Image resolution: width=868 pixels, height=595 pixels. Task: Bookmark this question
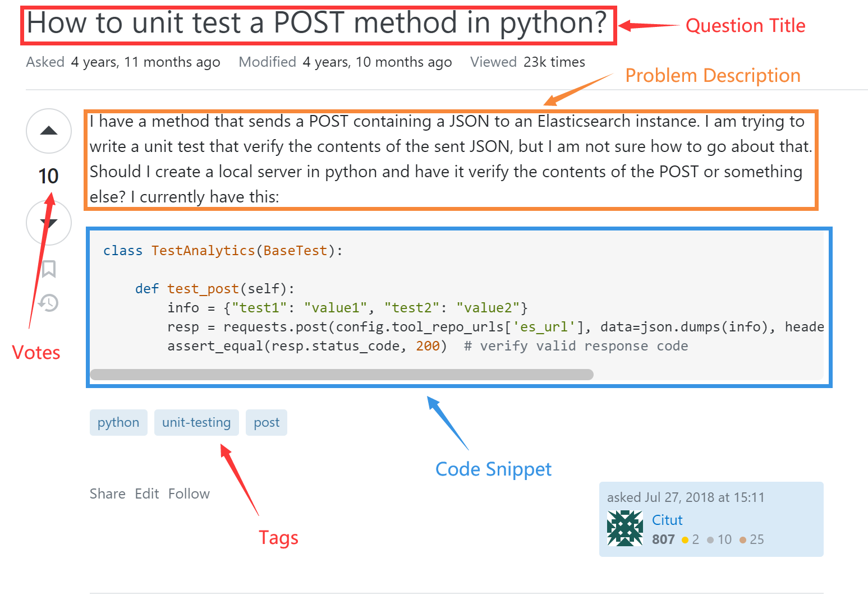pyautogui.click(x=49, y=269)
